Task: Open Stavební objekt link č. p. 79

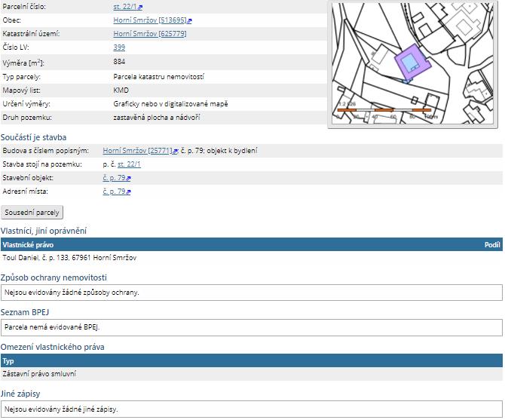Action: [114, 178]
